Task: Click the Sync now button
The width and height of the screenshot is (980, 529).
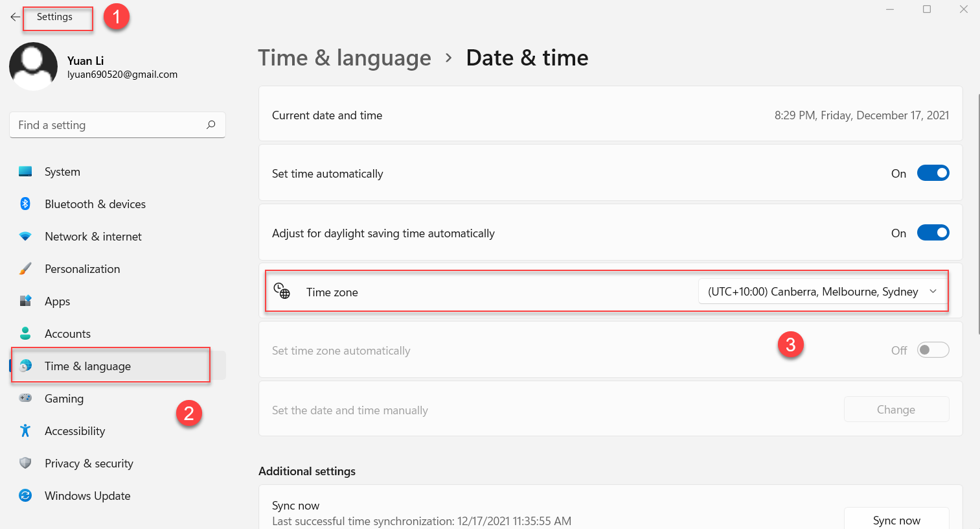Action: click(896, 520)
